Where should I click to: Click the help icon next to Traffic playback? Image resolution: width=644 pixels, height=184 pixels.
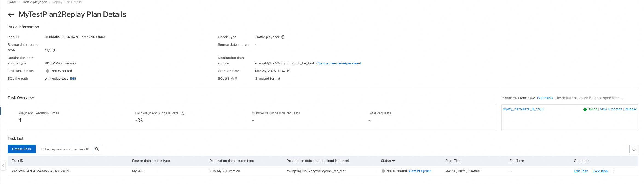(x=283, y=37)
